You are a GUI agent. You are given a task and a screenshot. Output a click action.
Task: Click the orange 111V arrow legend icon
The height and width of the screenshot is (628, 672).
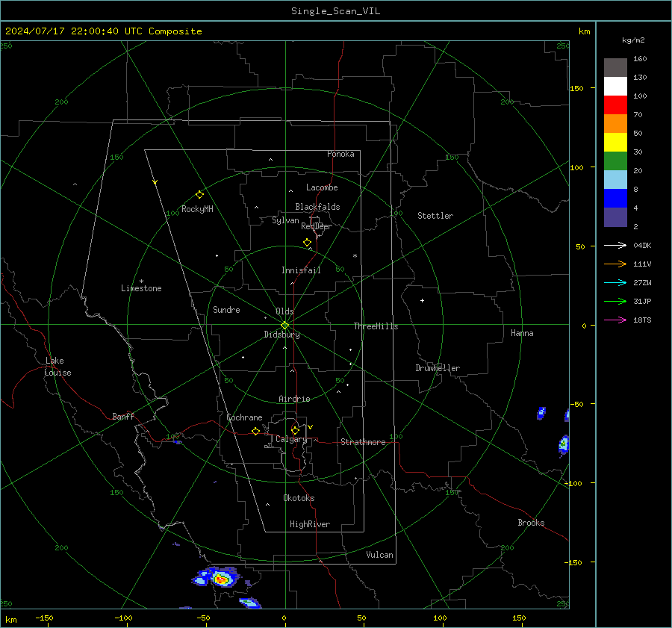(x=615, y=264)
